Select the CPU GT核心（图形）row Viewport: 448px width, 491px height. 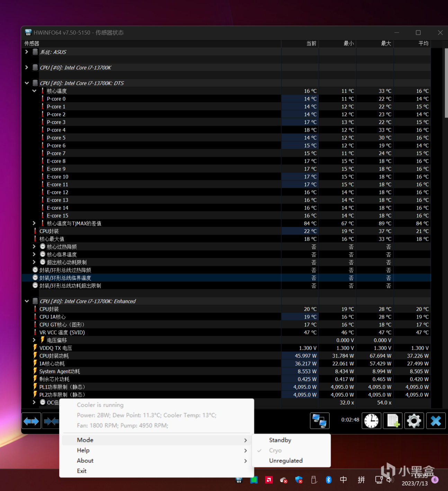click(226, 325)
